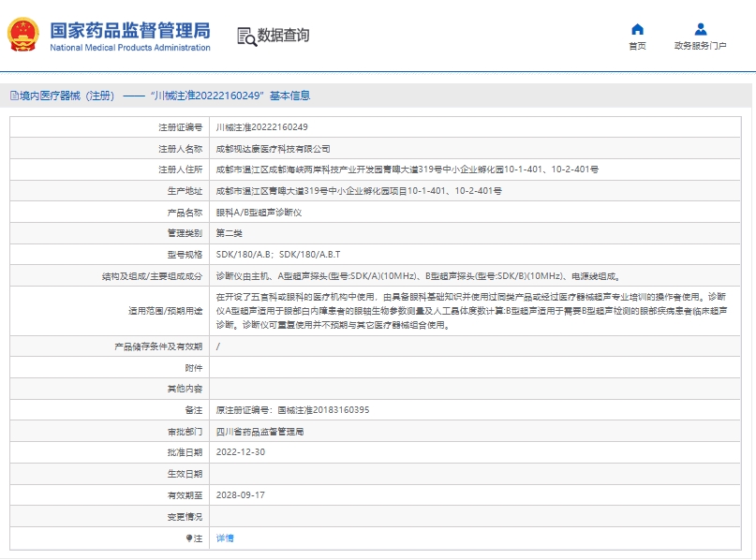756x560 pixels.
Task: Select registrant 成都视达康医疗科技有限公司
Action: coord(273,149)
